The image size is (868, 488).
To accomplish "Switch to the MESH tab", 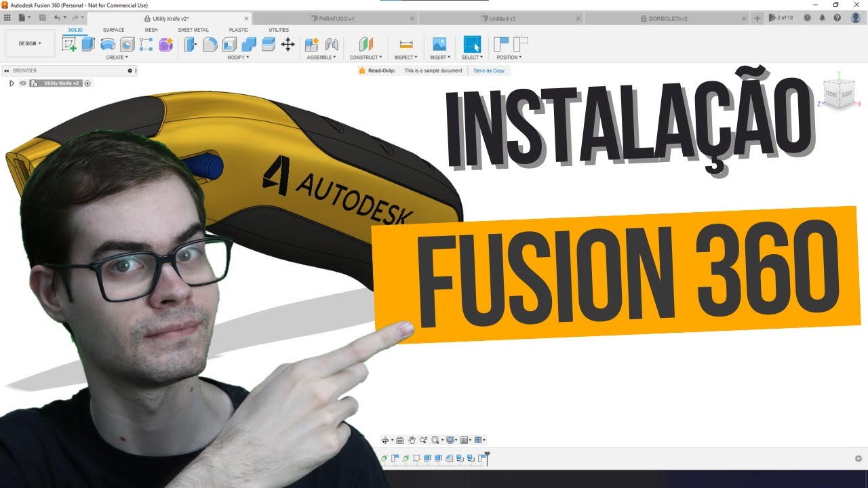I will click(151, 30).
